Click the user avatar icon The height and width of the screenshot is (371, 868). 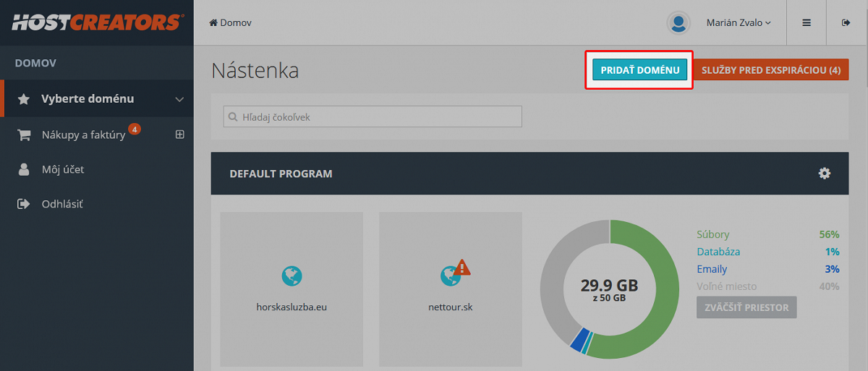click(x=678, y=22)
